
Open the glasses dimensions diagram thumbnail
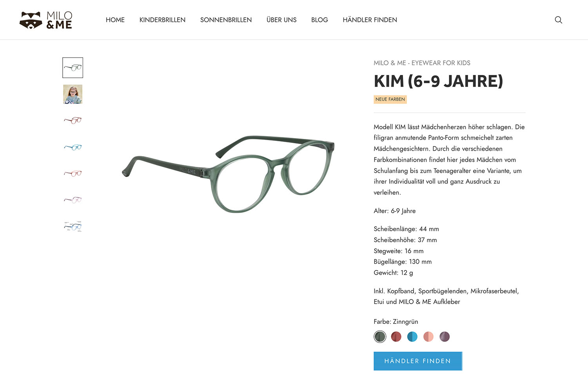73,226
